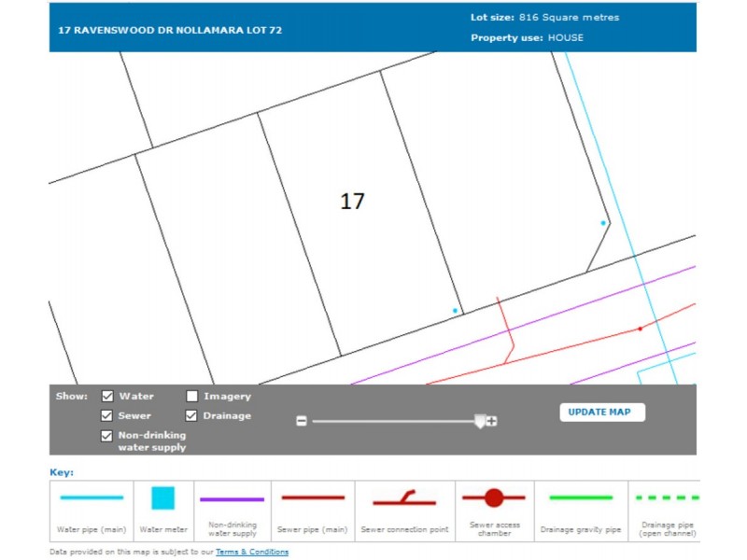
Task: Click the sewer access chamber key icon
Action: pos(494,498)
